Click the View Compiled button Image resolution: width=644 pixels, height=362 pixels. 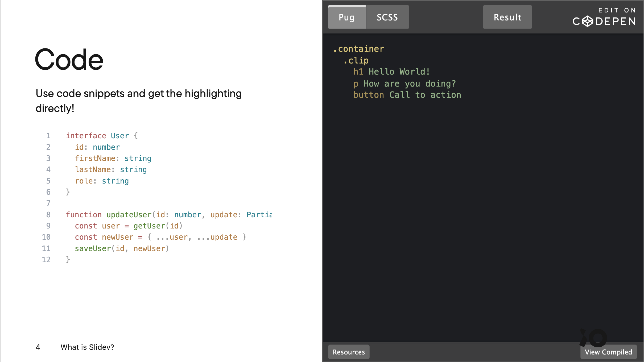608,352
